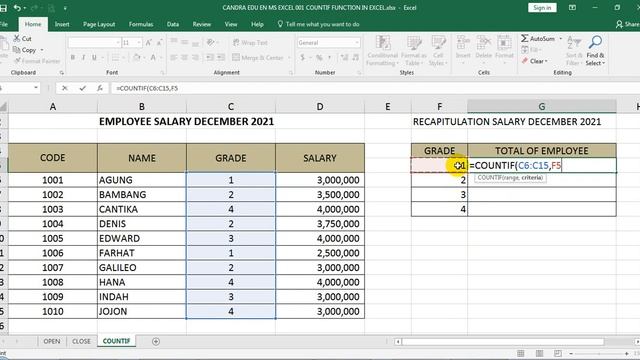Click the Sign in button
640x360 pixels.
pos(542,8)
